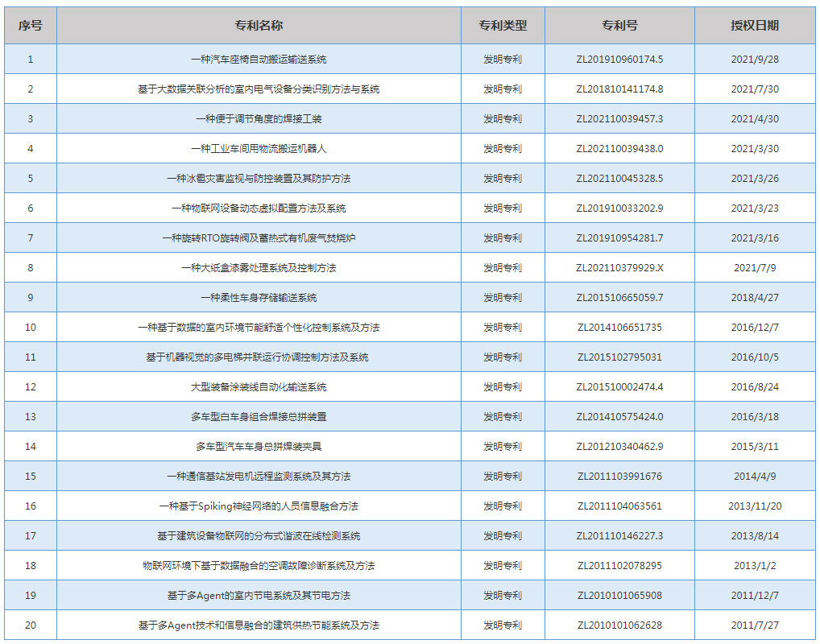The width and height of the screenshot is (820, 644).
Task: Select patent 多车型白车身组合焊接总拼装置
Action: click(259, 417)
